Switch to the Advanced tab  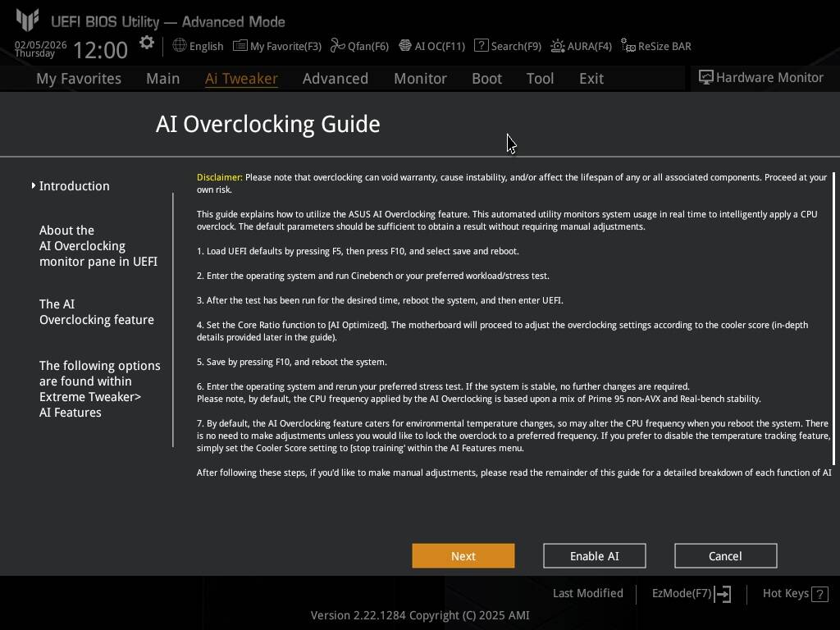coord(335,79)
